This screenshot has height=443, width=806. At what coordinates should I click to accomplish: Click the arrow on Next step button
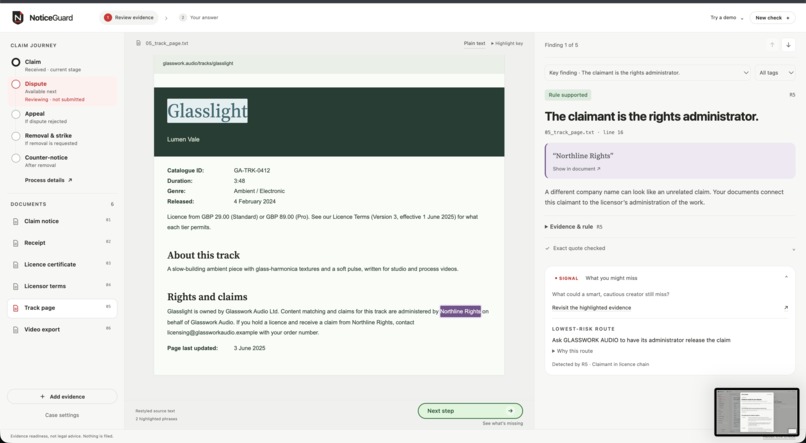[510, 411]
